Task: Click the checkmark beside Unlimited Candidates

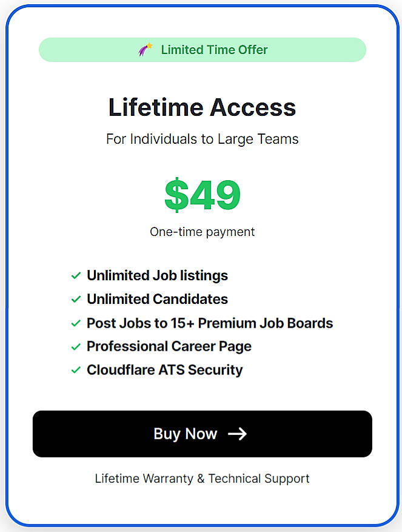Action: (75, 299)
